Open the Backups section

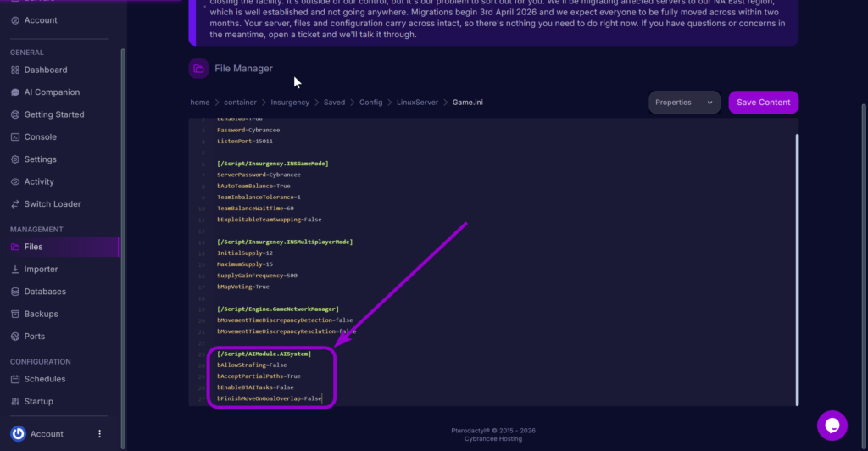(x=41, y=314)
